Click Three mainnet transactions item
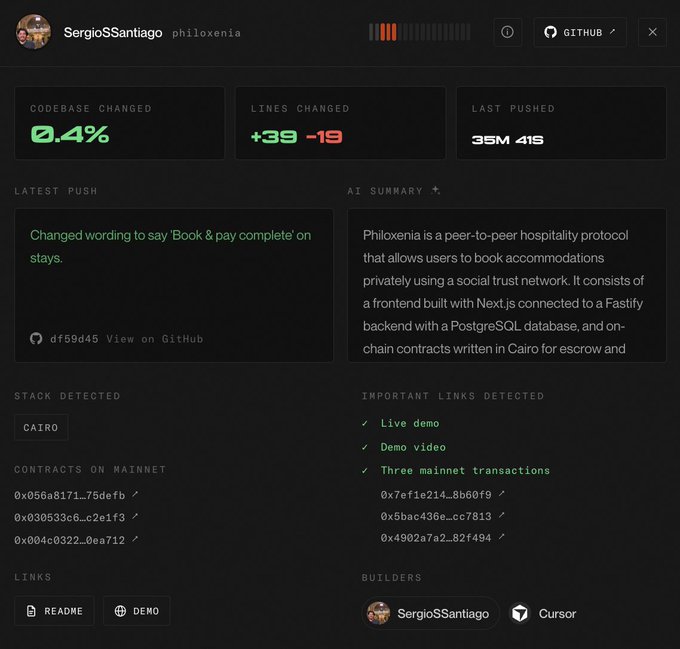This screenshot has height=649, width=680. click(x=465, y=470)
